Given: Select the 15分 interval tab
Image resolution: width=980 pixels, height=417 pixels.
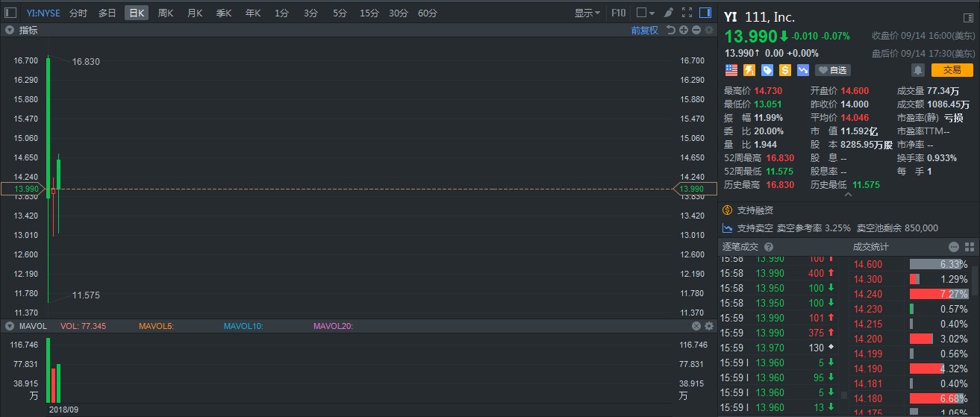Looking at the screenshot, I should [x=369, y=13].
